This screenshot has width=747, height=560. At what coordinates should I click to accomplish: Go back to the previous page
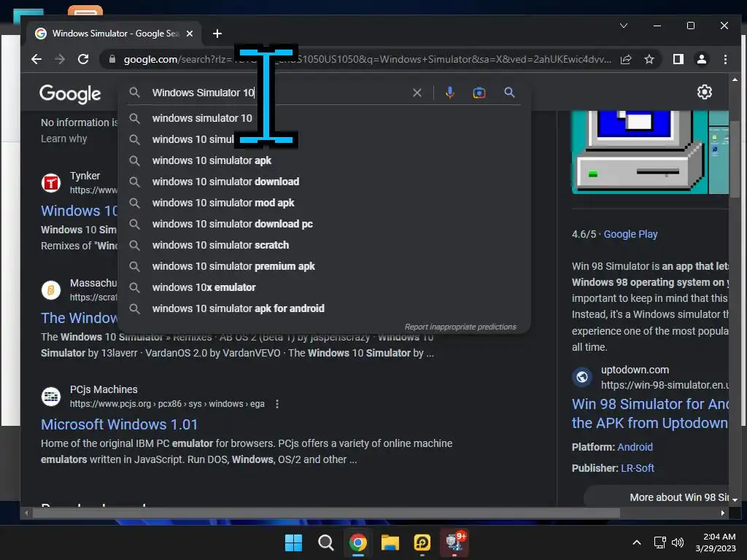[36, 59]
